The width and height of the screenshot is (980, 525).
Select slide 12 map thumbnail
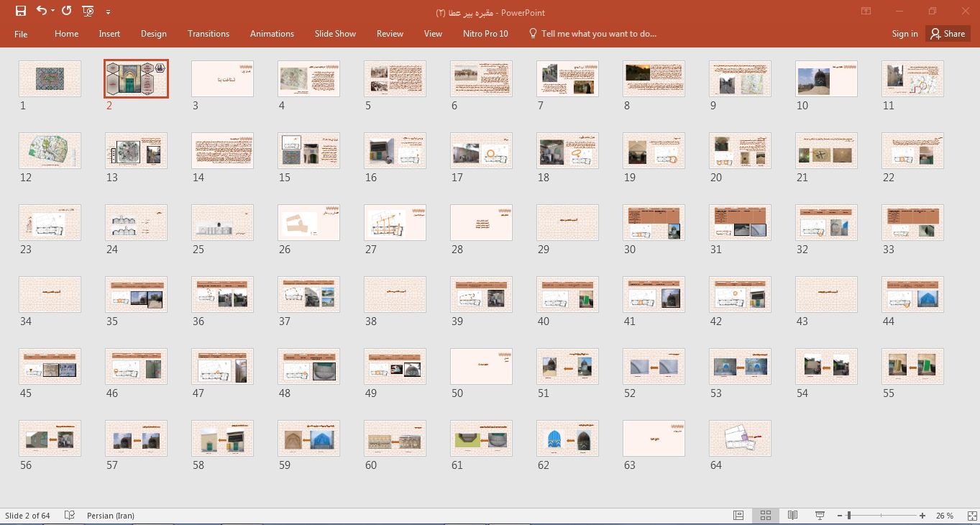50,150
